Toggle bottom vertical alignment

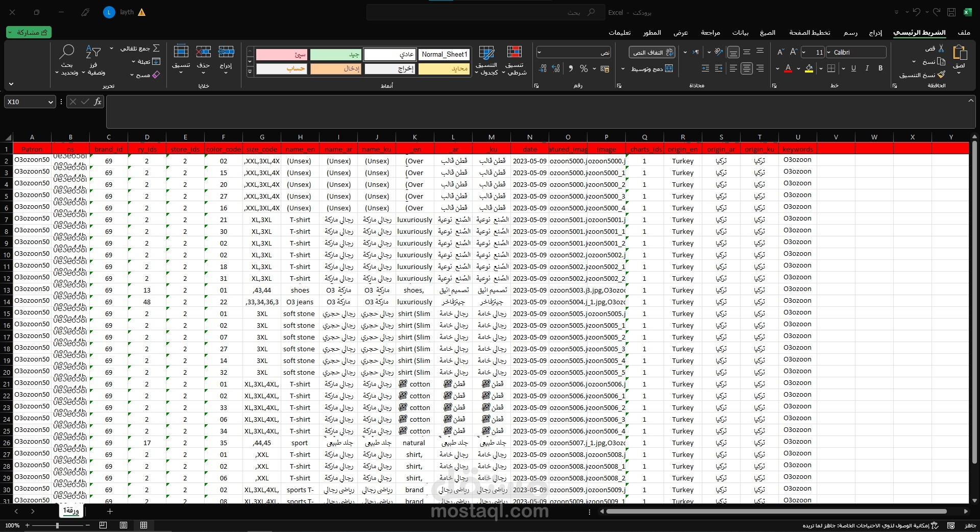(733, 52)
